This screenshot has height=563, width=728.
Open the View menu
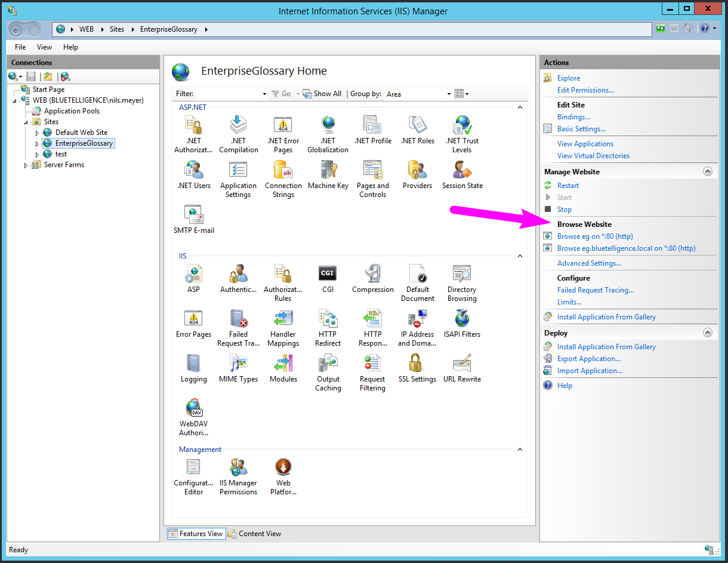coord(44,47)
